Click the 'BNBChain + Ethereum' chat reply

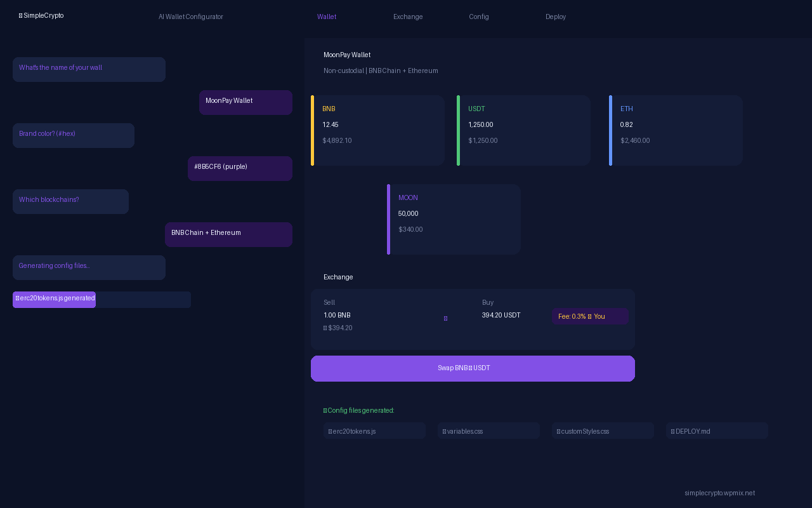click(x=228, y=234)
